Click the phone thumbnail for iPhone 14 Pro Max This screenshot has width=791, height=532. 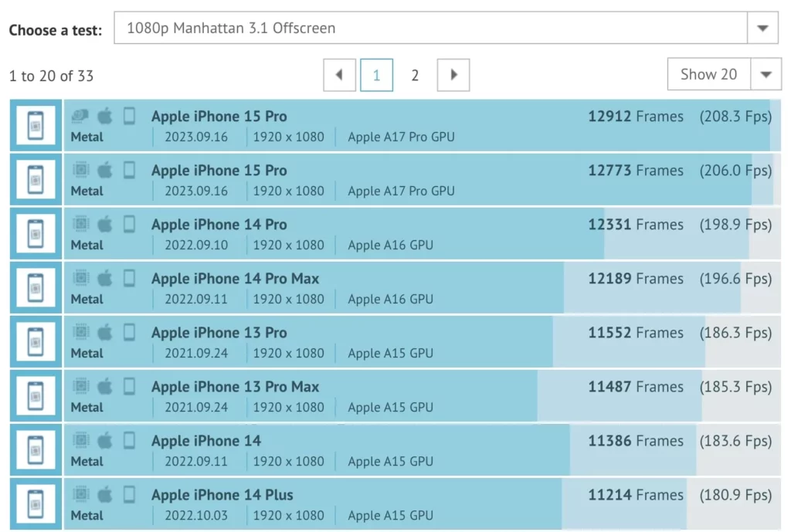36,288
